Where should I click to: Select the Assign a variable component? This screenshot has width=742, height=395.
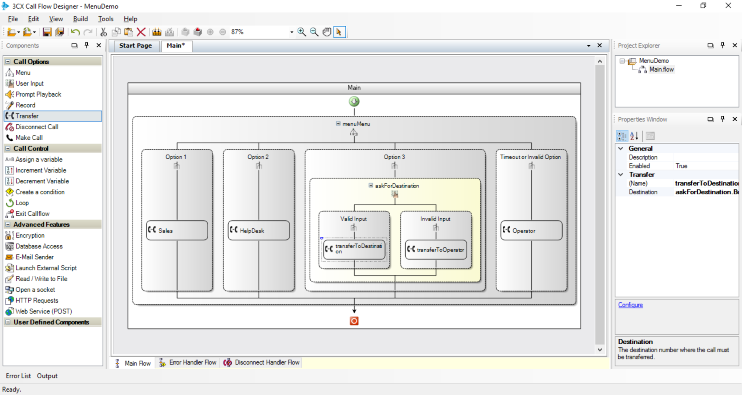pyautogui.click(x=53, y=159)
